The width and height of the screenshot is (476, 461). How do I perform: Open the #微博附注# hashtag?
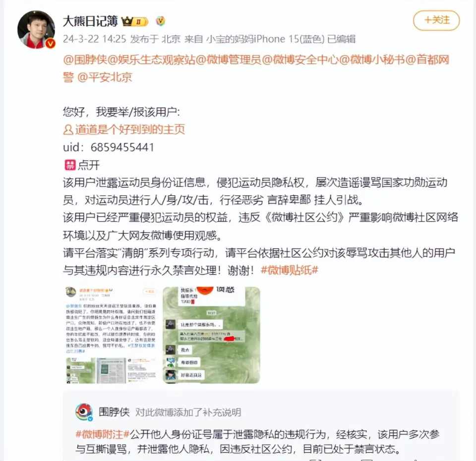click(x=103, y=434)
